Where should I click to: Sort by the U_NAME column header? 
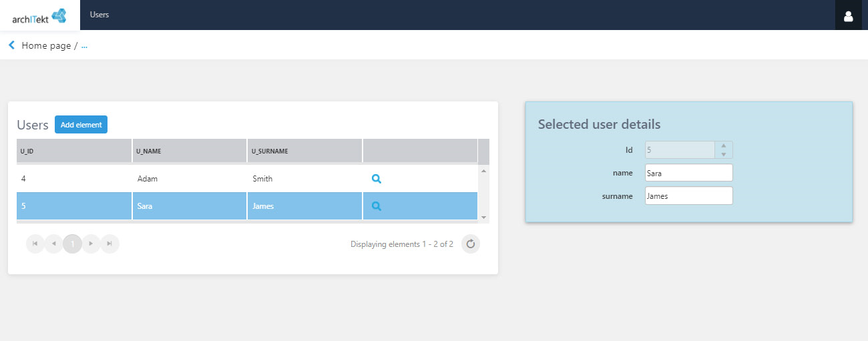click(x=190, y=151)
